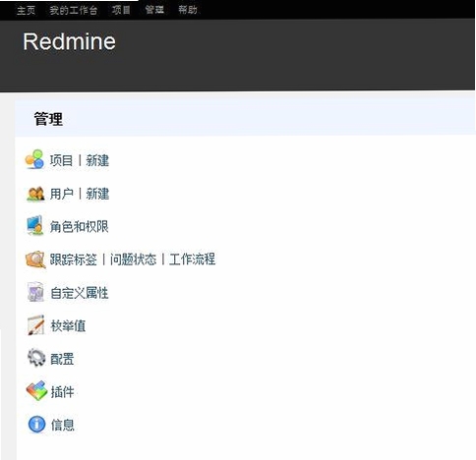Screen dimensions: 476x460
Task: Open the 自定义属性 link
Action: (x=80, y=293)
